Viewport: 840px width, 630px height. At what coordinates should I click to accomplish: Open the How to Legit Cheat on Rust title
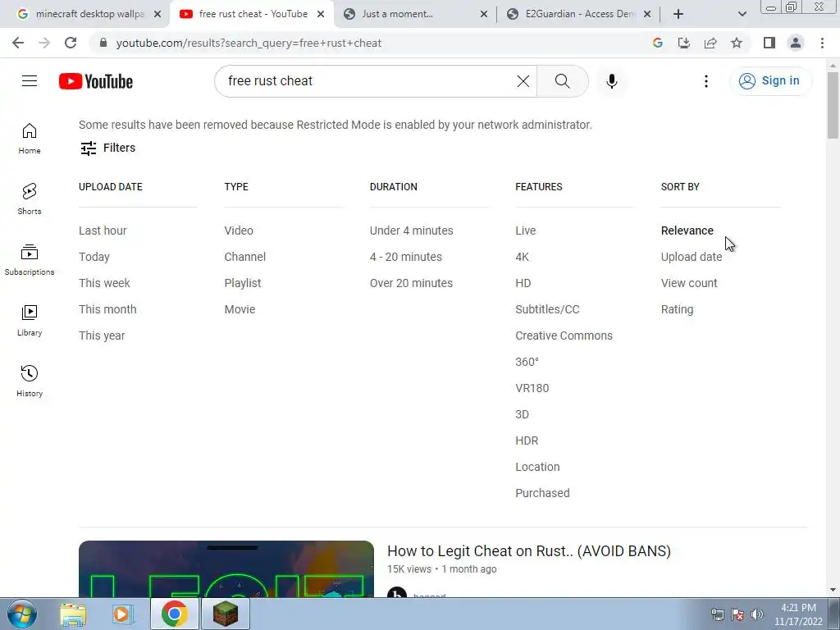pyautogui.click(x=529, y=550)
